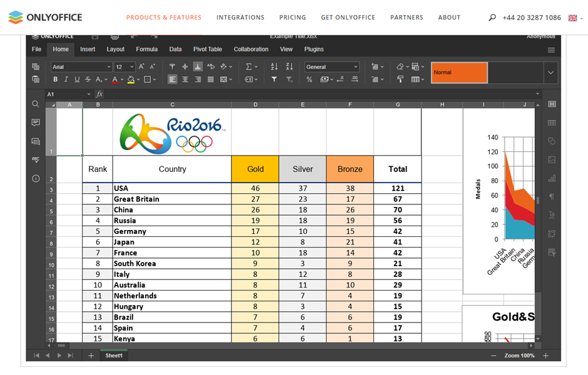The image size is (588, 375).
Task: Click Increase Decimal icon
Action: 355,79
